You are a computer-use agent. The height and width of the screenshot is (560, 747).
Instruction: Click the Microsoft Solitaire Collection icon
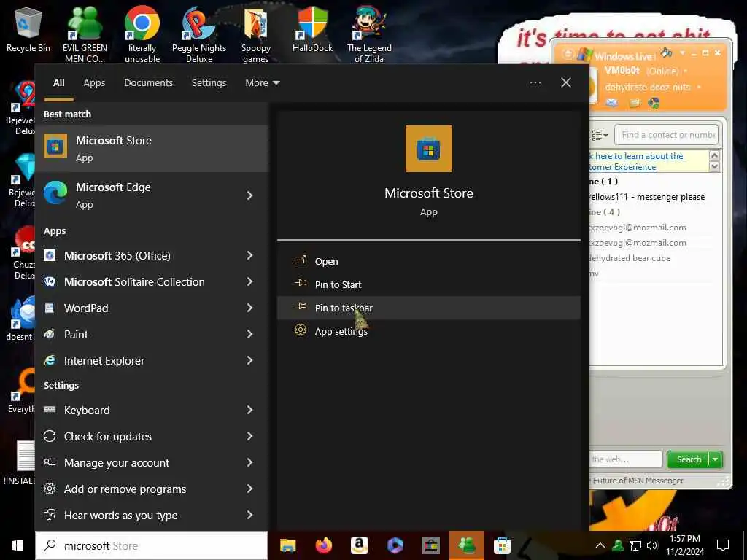pyautogui.click(x=50, y=281)
